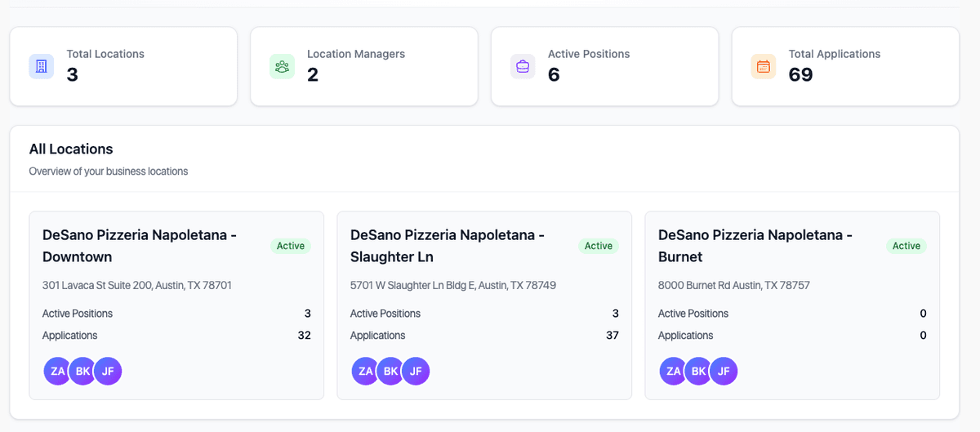Click the All Locations heading

71,149
